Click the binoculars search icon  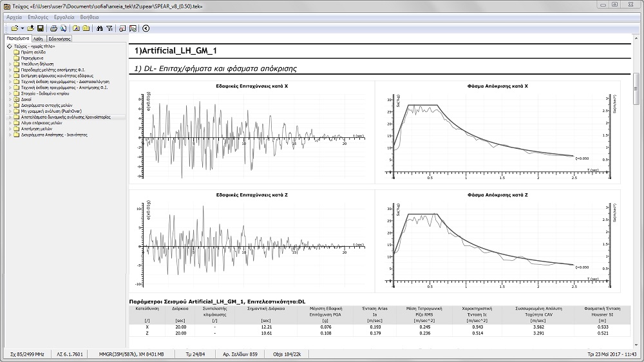pos(99,28)
